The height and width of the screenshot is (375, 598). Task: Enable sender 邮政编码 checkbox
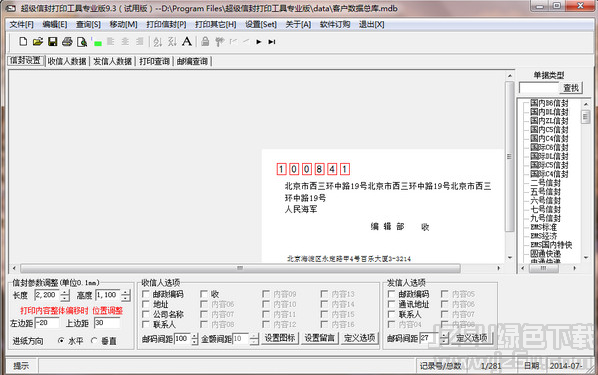pos(391,294)
